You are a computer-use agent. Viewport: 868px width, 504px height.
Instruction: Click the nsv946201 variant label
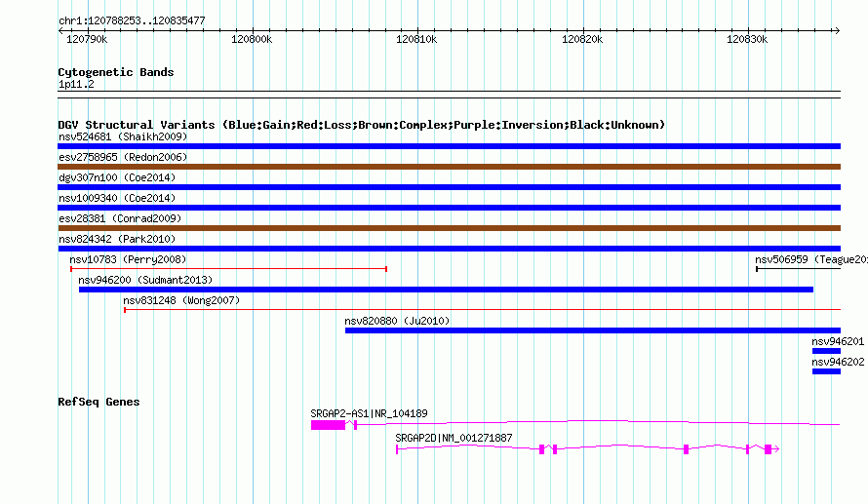point(838,341)
